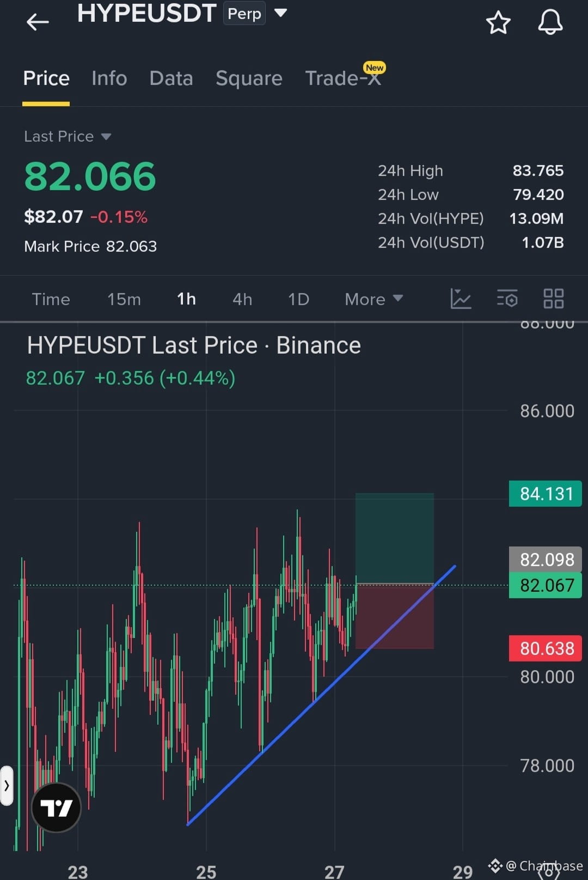Tap the -0.15% change percentage
Screen dimensions: 588x880
click(x=119, y=217)
